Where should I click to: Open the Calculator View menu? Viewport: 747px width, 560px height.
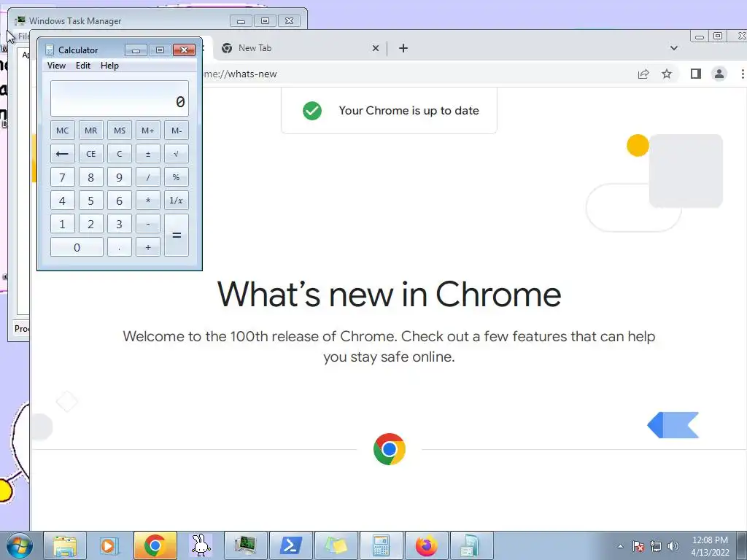pos(56,66)
